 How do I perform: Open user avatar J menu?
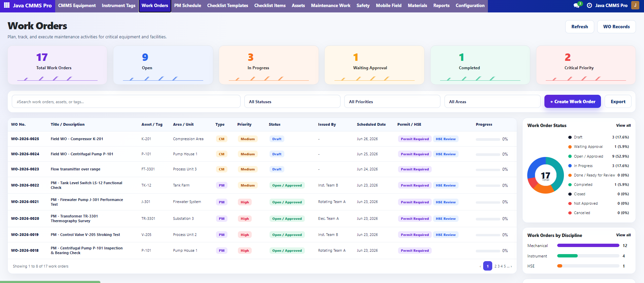coord(635,5)
